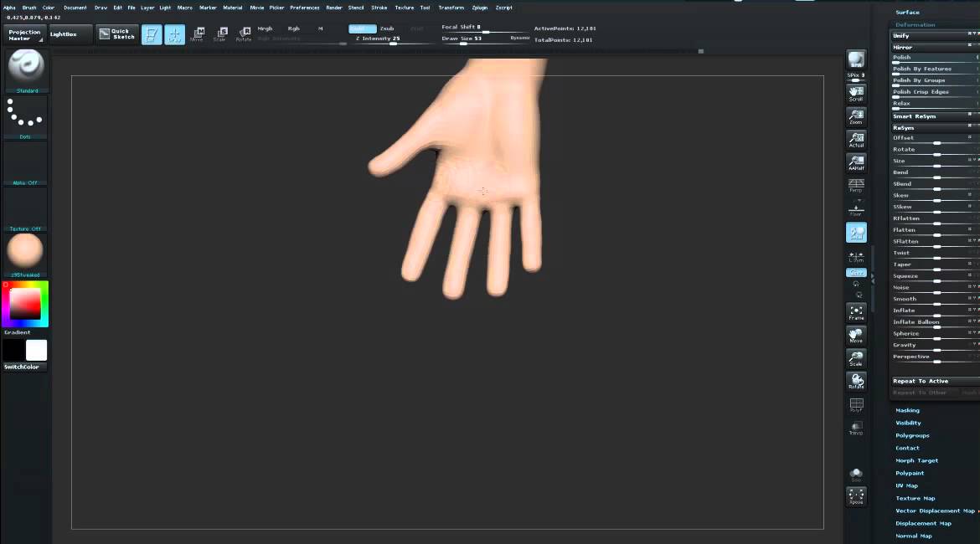
Task: Open Projection Master
Action: (24, 34)
